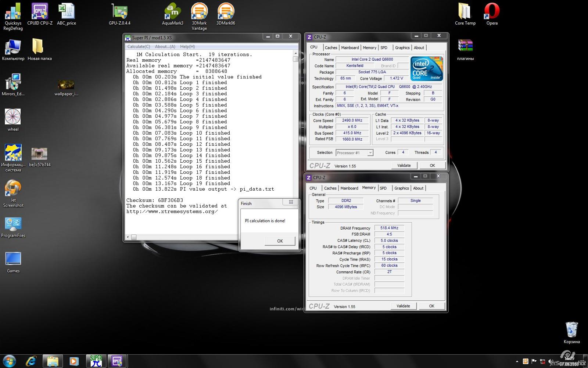Select Mainboard tab in upper CPU-Z window

[350, 48]
